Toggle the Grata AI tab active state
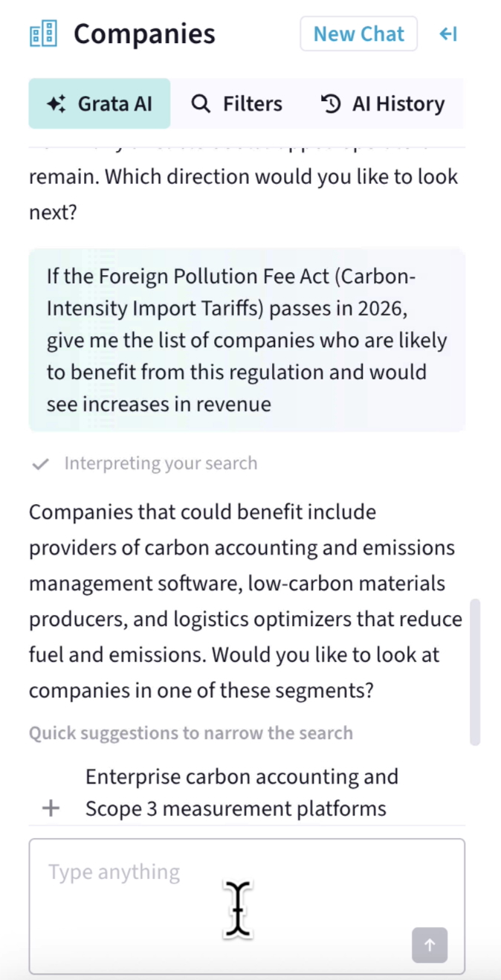The image size is (501, 980). point(99,104)
